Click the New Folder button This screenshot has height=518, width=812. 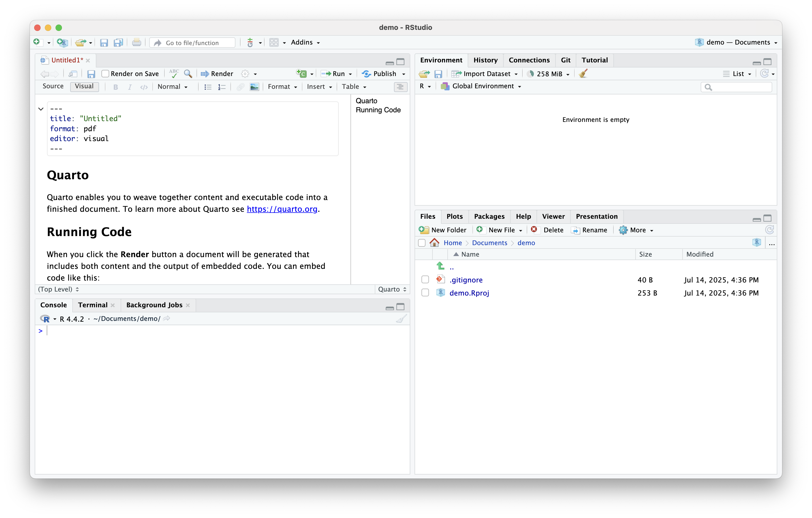[x=443, y=230]
